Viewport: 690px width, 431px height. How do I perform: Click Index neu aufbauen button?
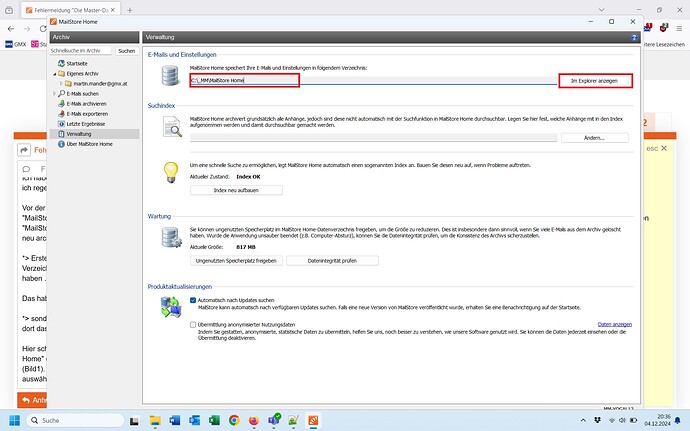coord(236,190)
